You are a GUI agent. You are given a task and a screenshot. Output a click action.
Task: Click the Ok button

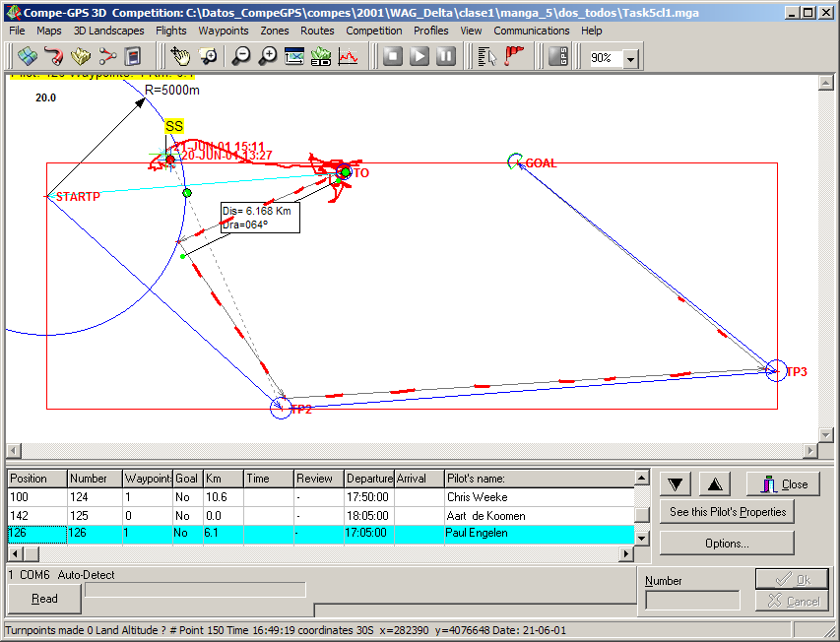point(792,579)
